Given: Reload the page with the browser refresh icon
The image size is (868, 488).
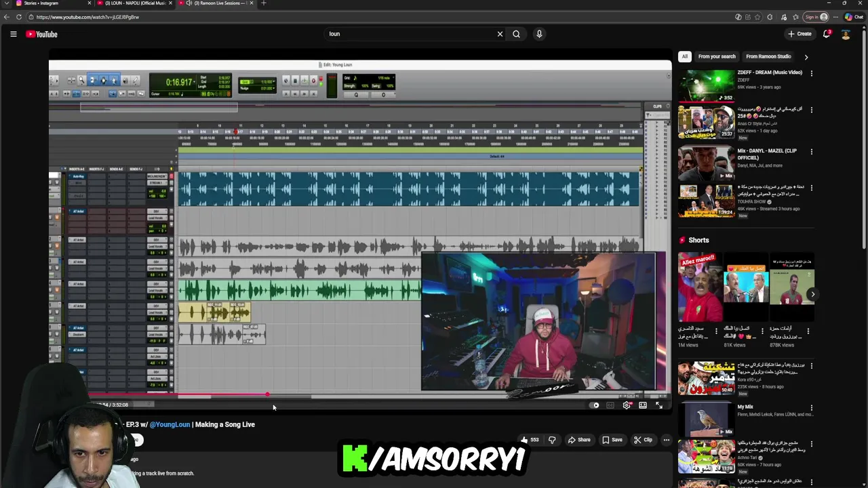Looking at the screenshot, I should [18, 17].
